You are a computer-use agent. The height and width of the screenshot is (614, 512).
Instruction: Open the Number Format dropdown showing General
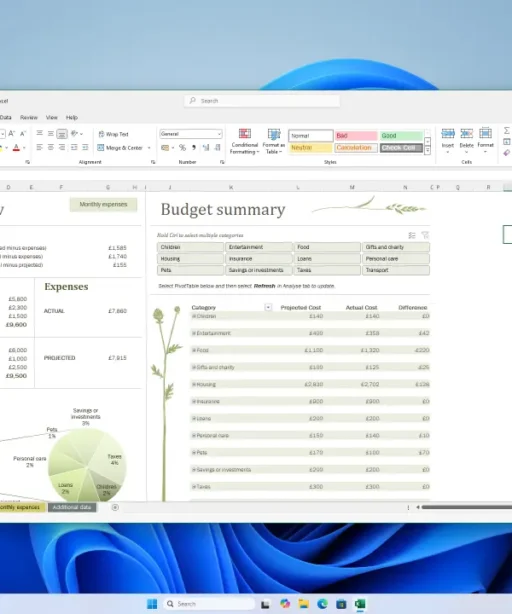coord(191,134)
